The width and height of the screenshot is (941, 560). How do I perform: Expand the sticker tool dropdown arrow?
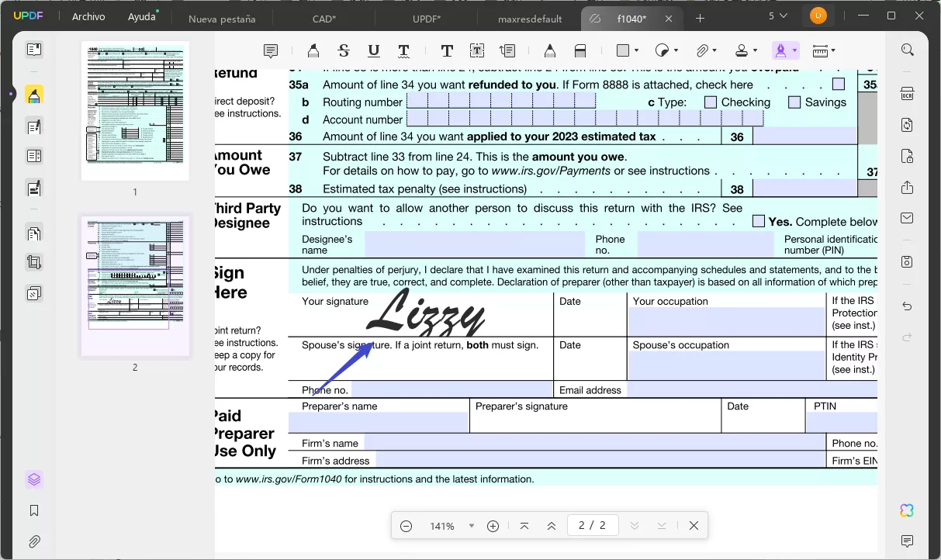click(x=676, y=51)
